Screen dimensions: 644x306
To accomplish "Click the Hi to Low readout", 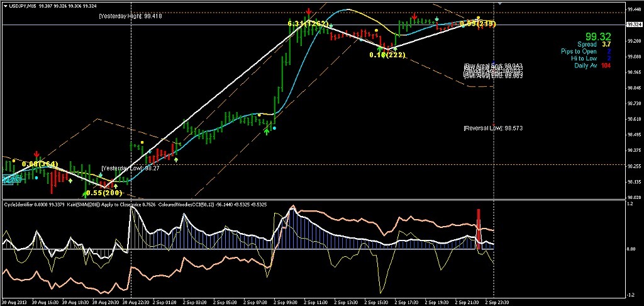I will pyautogui.click(x=591, y=59).
